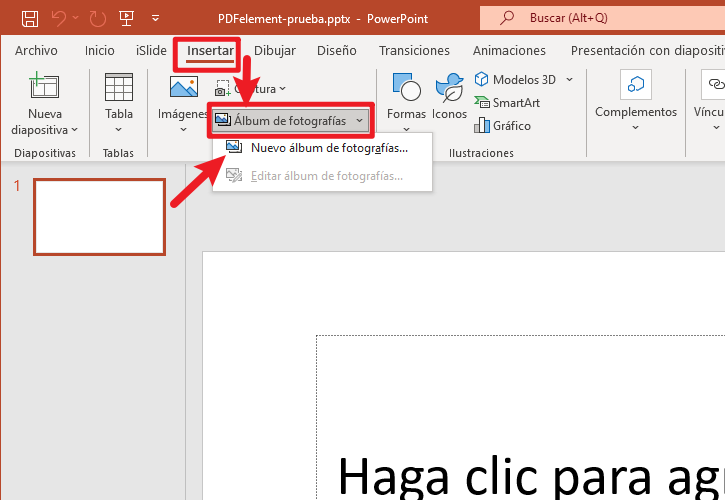Open the Animaciones tab
Screen dimensions: 725x500
509,50
